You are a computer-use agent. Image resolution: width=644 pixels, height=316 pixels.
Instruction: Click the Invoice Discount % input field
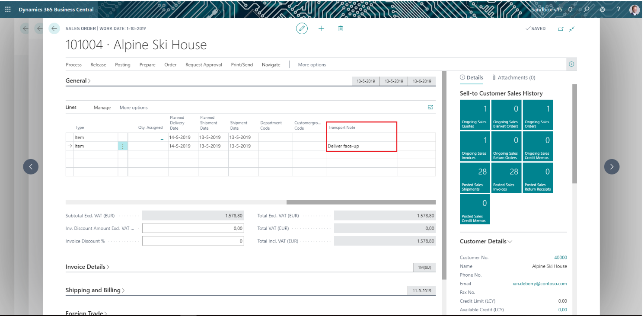coord(193,241)
